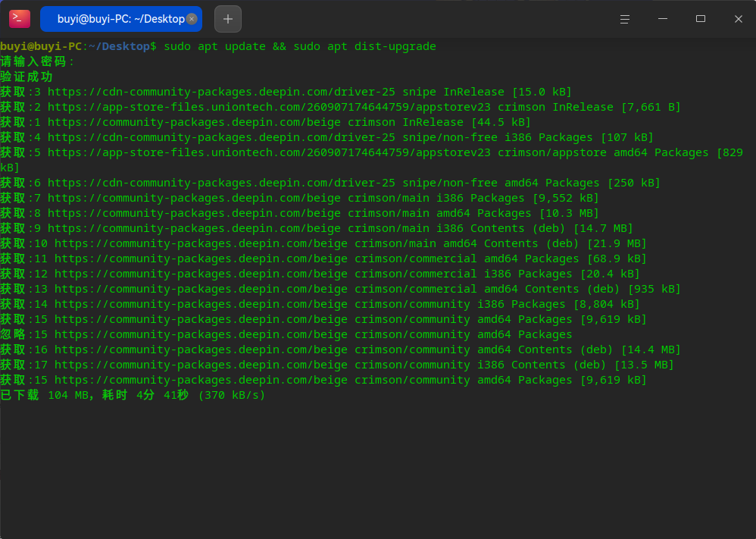Click the '验证成功' line
The width and height of the screenshot is (756, 539).
[x=27, y=77]
